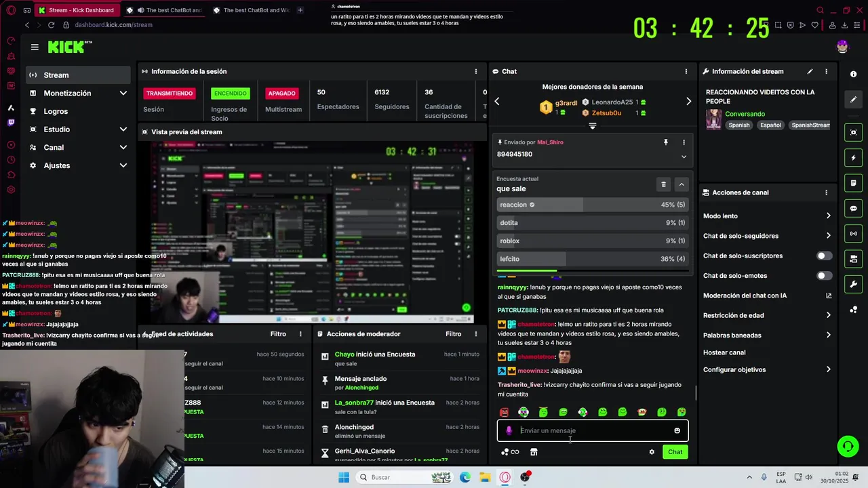
Task: Click the green support headset button
Action: 848,446
